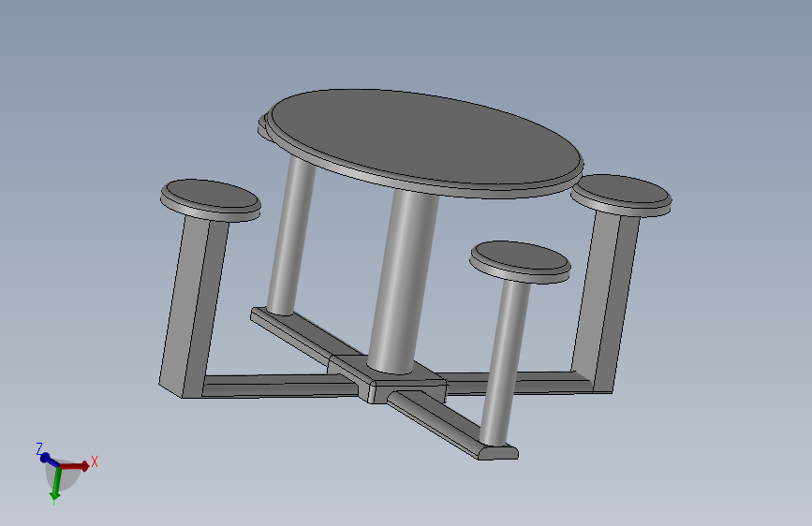Click the red X axis arrow on triad
The image size is (812, 526).
pyautogui.click(x=75, y=466)
